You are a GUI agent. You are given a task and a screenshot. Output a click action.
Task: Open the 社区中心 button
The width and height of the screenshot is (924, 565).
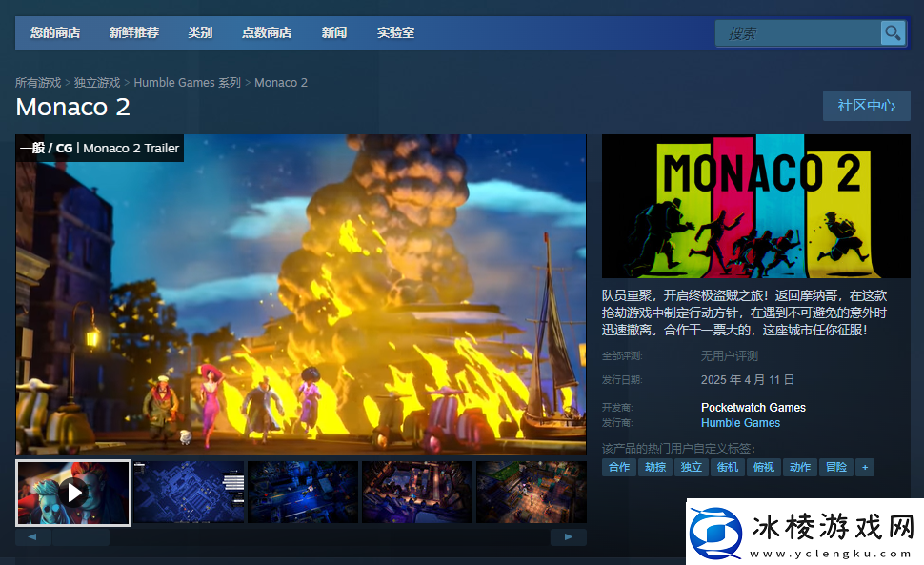coord(866,106)
